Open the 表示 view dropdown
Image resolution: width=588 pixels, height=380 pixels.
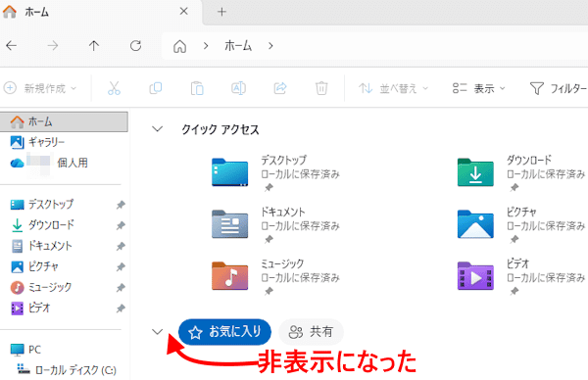[479, 88]
